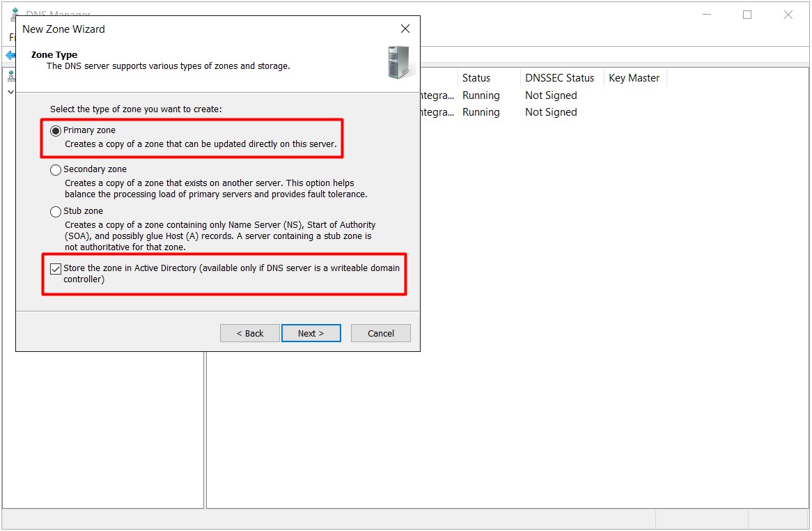Viewport: 812px width, 531px height.
Task: Select the second Not Signed zone row
Action: 551,112
